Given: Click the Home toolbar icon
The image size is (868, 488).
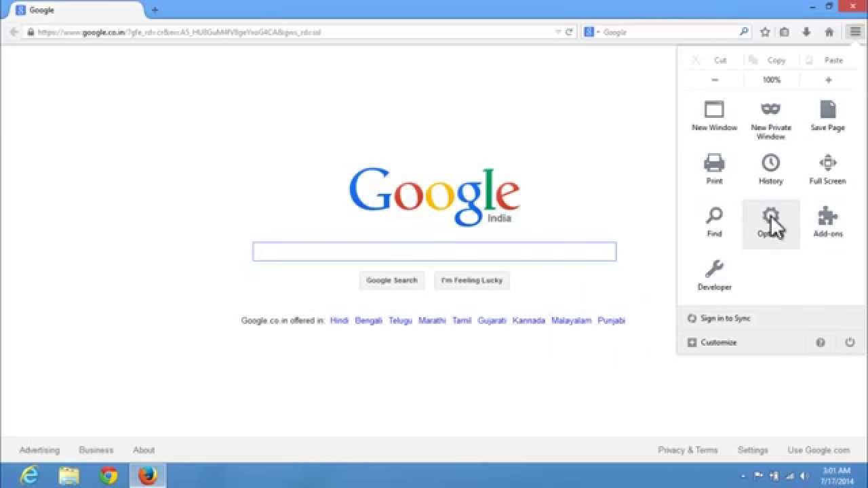Looking at the screenshot, I should 829,32.
